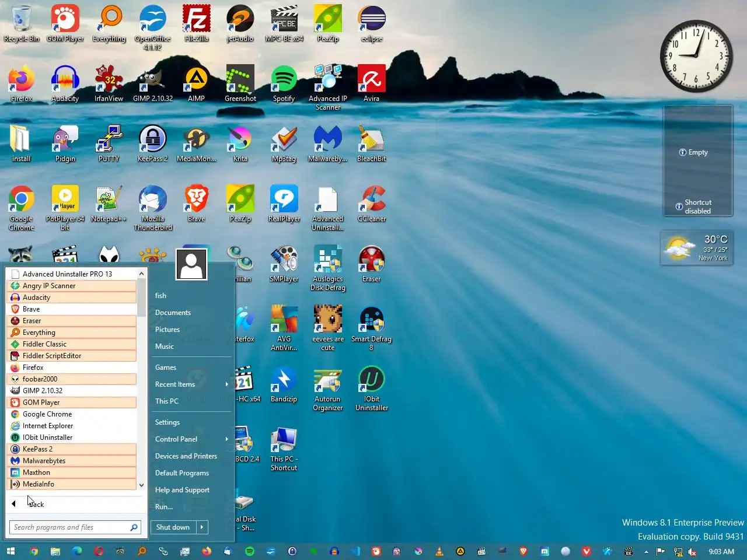Click the Windows Start button on taskbar
This screenshot has height=560, width=747.
pos(11,551)
